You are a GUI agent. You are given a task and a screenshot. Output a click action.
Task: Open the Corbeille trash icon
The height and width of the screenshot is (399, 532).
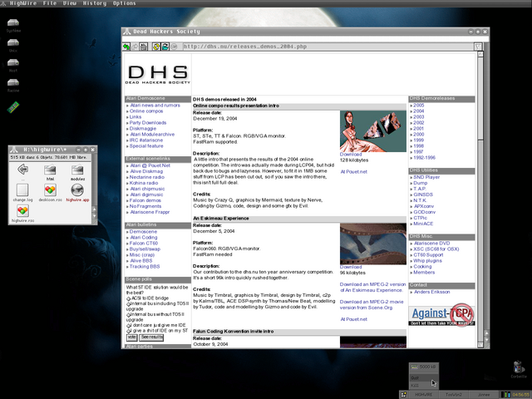pos(518,369)
